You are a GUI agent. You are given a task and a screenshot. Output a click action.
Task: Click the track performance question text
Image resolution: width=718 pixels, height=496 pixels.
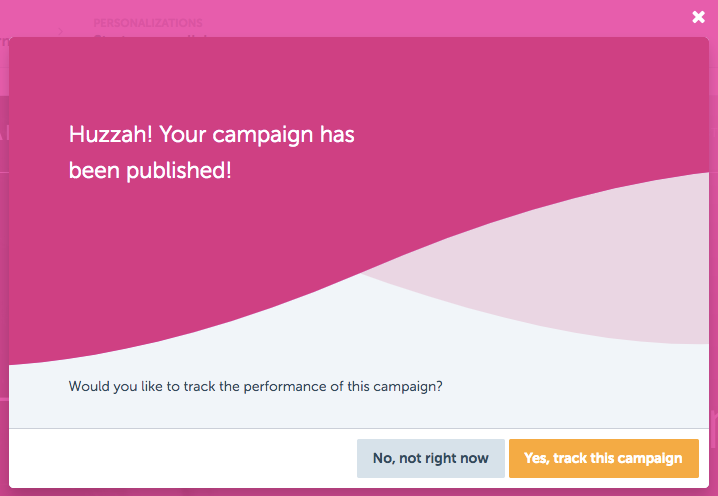coord(256,387)
